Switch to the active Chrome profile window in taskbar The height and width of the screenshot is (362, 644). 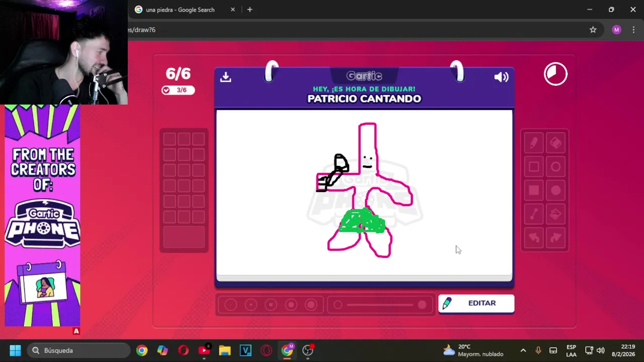click(287, 350)
